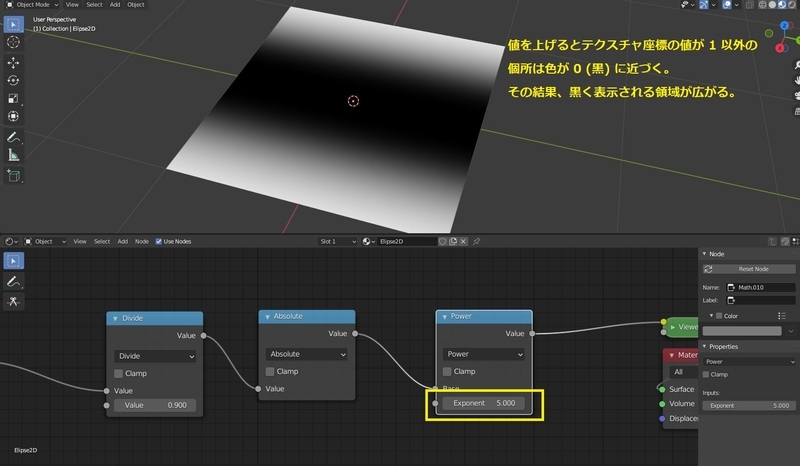Open the Add menu in 3D viewport
Image resolution: width=800 pixels, height=466 pixels.
point(115,5)
